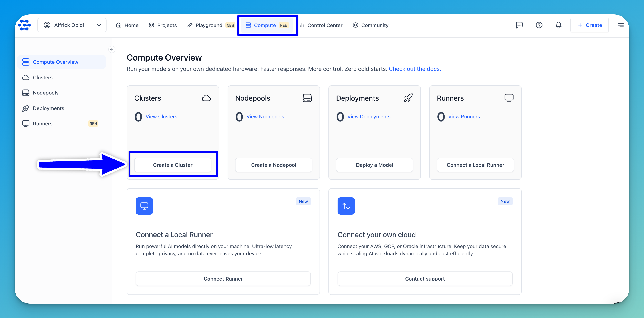Open Runners in the sidebar
The height and width of the screenshot is (318, 644).
tap(62, 124)
